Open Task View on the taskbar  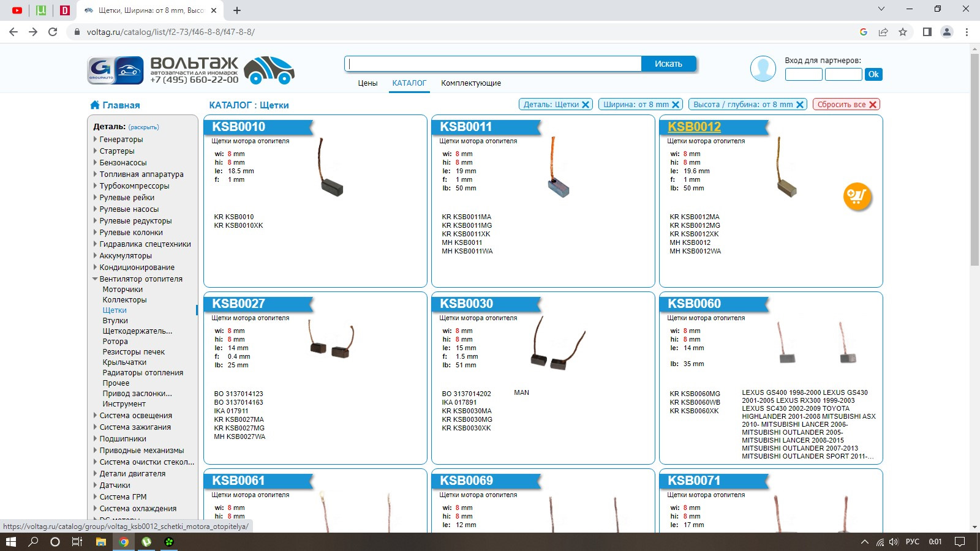coord(77,542)
